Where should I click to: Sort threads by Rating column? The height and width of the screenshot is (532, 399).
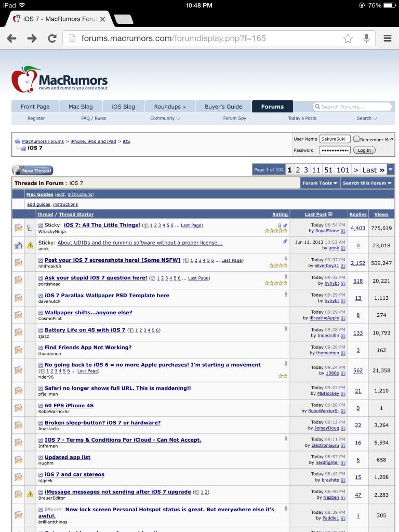(280, 215)
